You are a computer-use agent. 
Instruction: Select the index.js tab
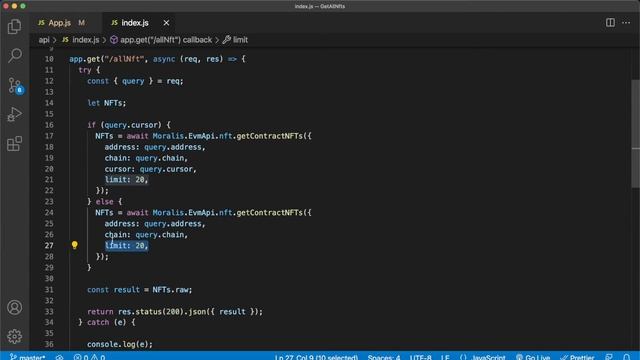pyautogui.click(x=135, y=23)
